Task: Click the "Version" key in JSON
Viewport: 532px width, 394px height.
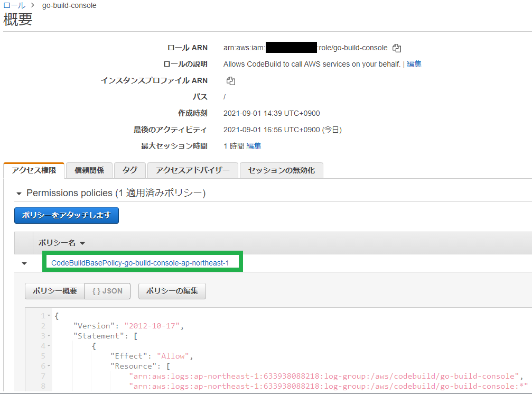Action: pyautogui.click(x=94, y=326)
